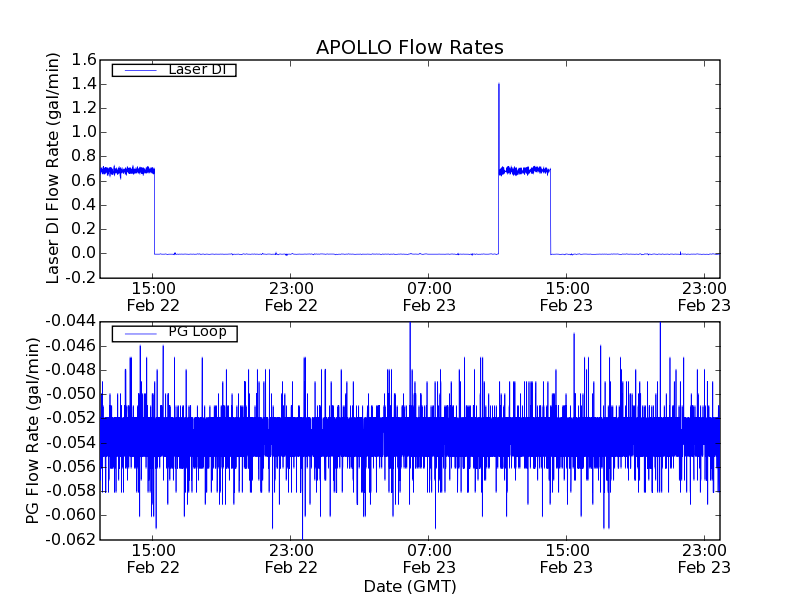This screenshot has height=600, width=800.
Task: Click the 0.8 tick on the Laser DI axis
Action: tap(84, 156)
